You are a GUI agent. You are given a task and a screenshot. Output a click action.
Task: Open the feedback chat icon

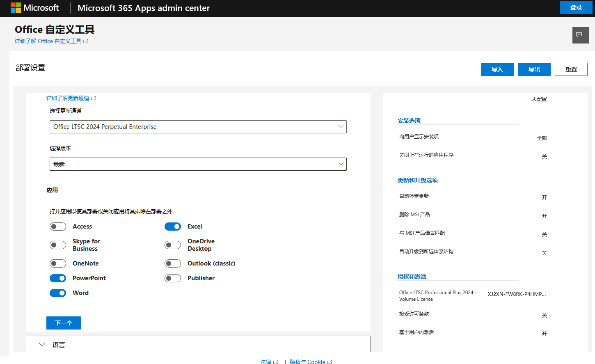[580, 35]
